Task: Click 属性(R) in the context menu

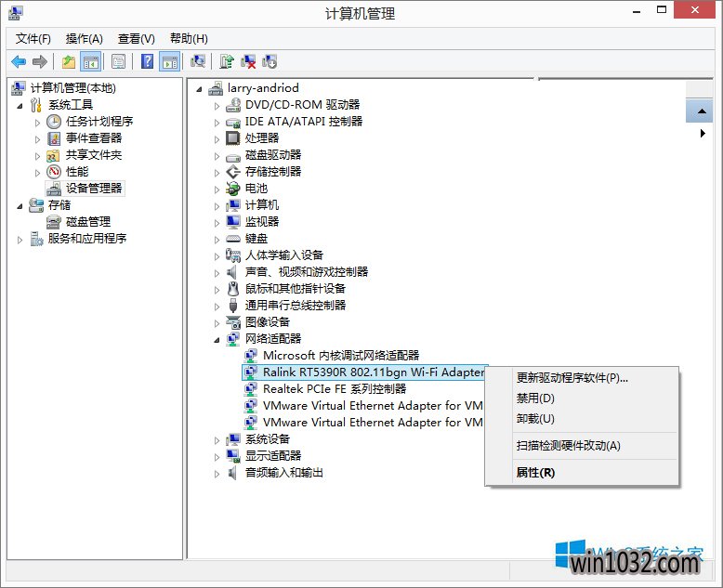Action: click(535, 473)
